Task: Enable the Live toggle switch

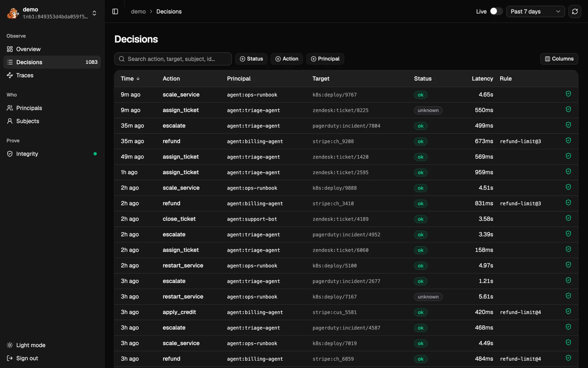Action: tap(496, 11)
